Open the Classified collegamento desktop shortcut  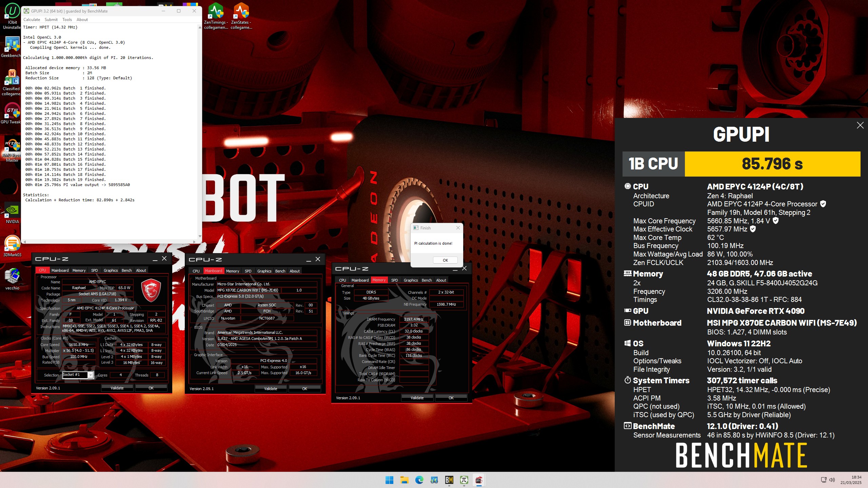[12, 83]
